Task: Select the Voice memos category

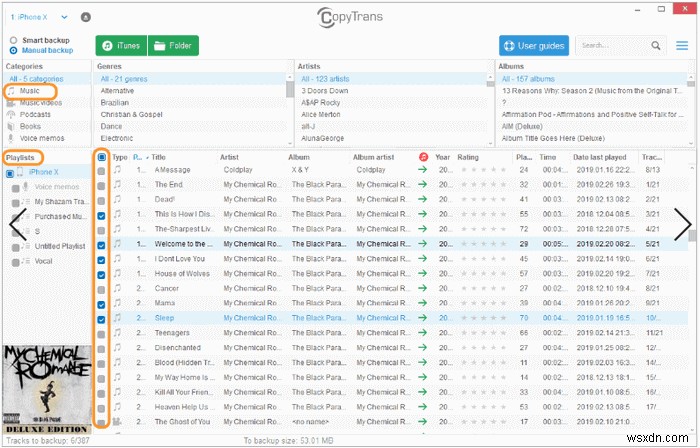Action: 42,138
